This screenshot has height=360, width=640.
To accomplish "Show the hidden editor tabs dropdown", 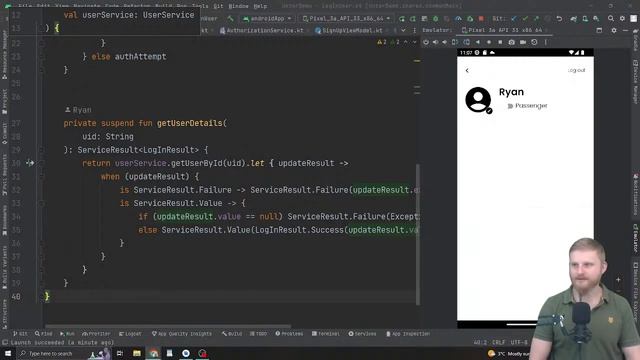I will coord(403,30).
